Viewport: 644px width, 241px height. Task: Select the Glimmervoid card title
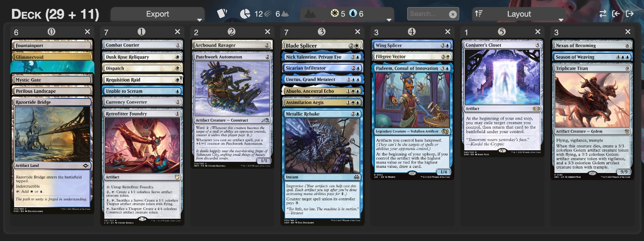[29, 57]
